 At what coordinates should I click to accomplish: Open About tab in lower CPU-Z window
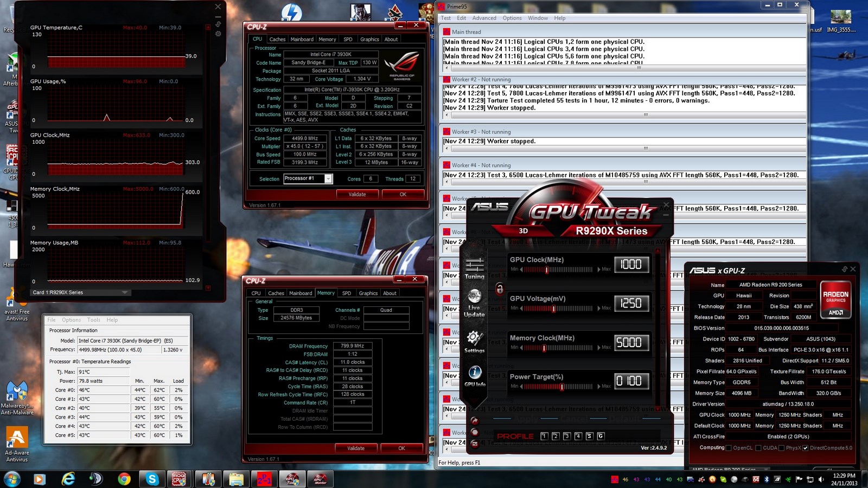point(390,293)
